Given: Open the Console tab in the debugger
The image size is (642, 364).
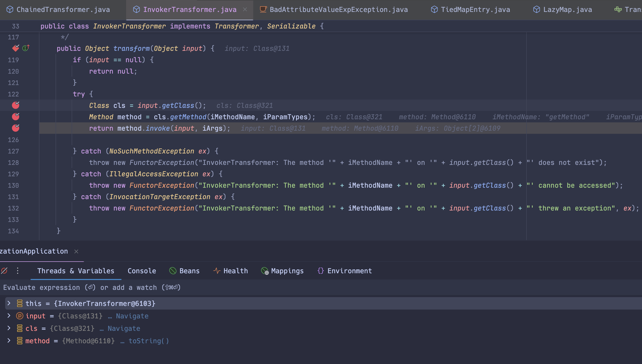Looking at the screenshot, I should coord(142,271).
